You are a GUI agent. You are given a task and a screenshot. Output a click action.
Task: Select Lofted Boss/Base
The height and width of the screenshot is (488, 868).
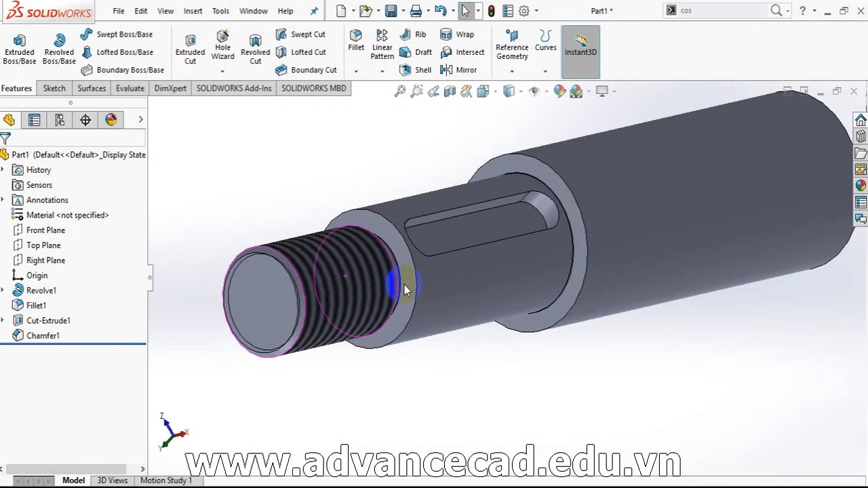point(117,52)
